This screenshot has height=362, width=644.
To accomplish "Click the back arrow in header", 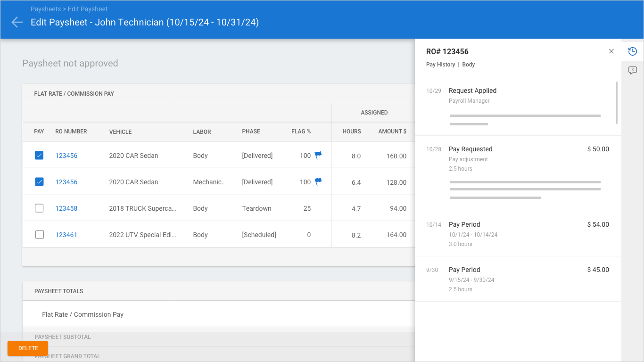I will click(17, 22).
